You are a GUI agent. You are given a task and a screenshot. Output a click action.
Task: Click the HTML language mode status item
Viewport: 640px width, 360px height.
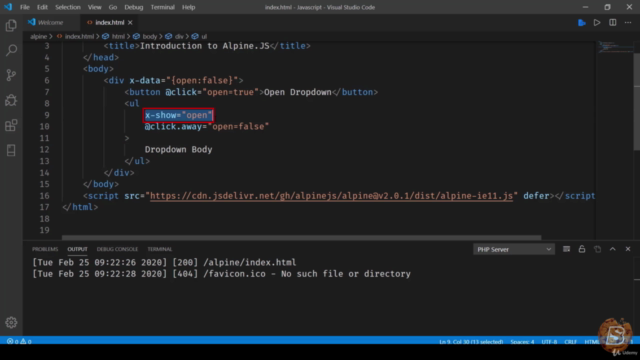[x=592, y=342]
